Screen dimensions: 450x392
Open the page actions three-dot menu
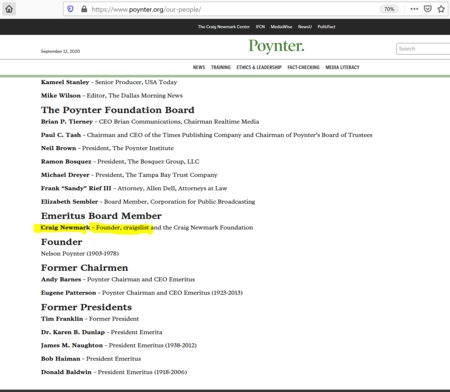pos(414,9)
